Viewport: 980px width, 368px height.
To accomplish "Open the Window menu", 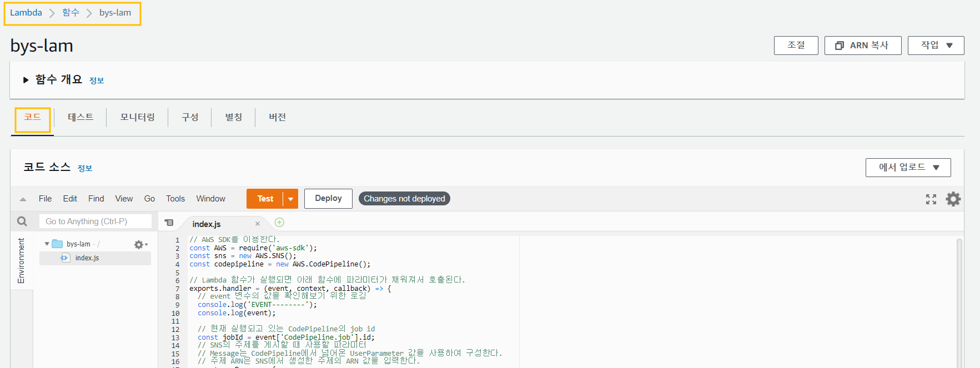I will [210, 199].
